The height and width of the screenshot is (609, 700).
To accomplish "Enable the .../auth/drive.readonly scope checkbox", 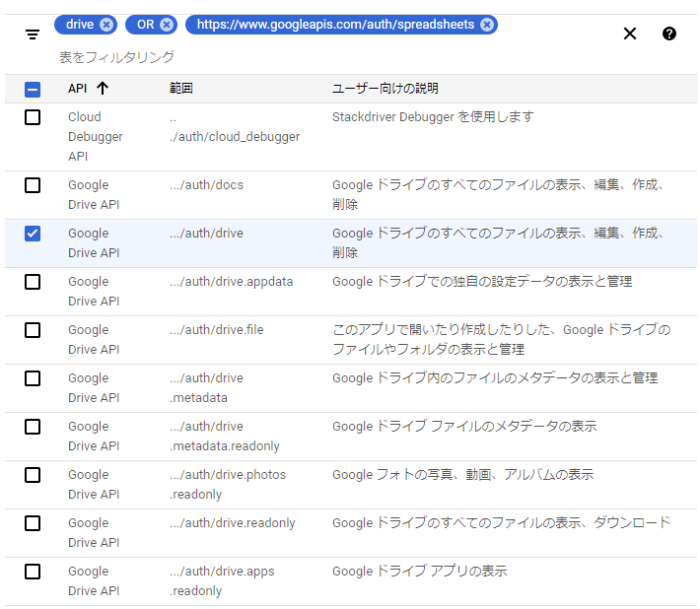I will 33,523.
